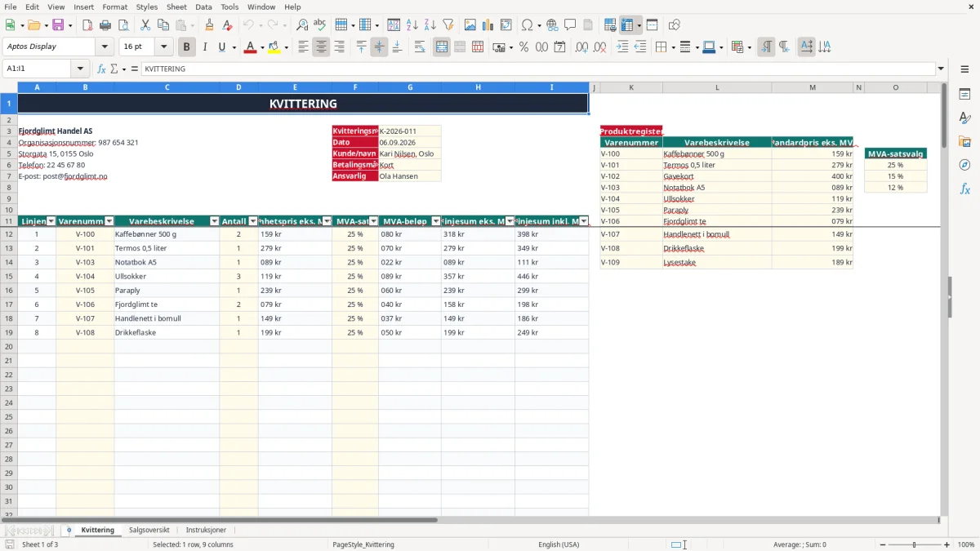This screenshot has width=980, height=551.
Task: Select column header F
Action: click(x=355, y=87)
